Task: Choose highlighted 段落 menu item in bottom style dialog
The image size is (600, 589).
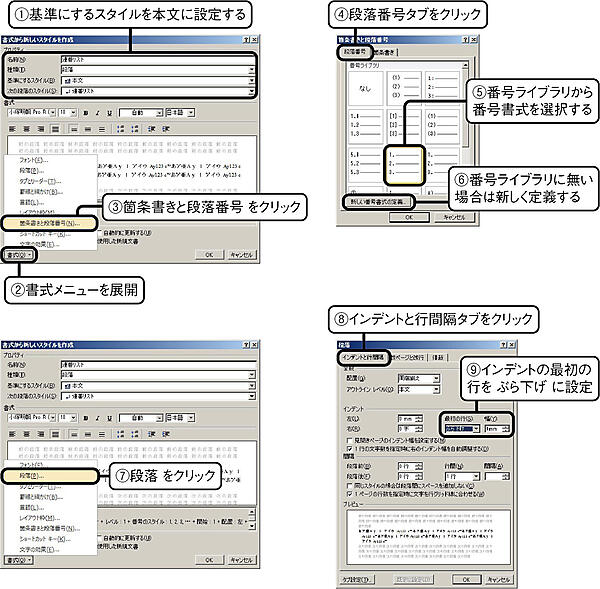Action: 51,476
